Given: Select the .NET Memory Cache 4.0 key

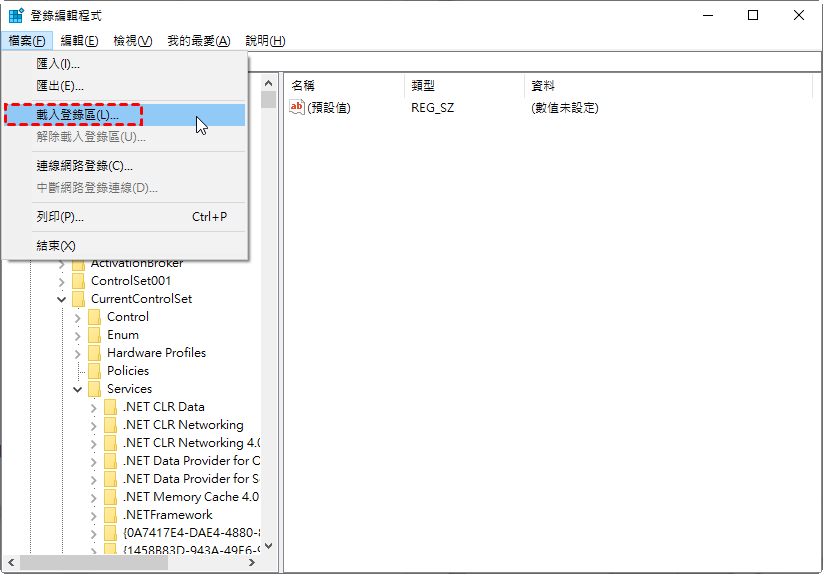Looking at the screenshot, I should [190, 497].
